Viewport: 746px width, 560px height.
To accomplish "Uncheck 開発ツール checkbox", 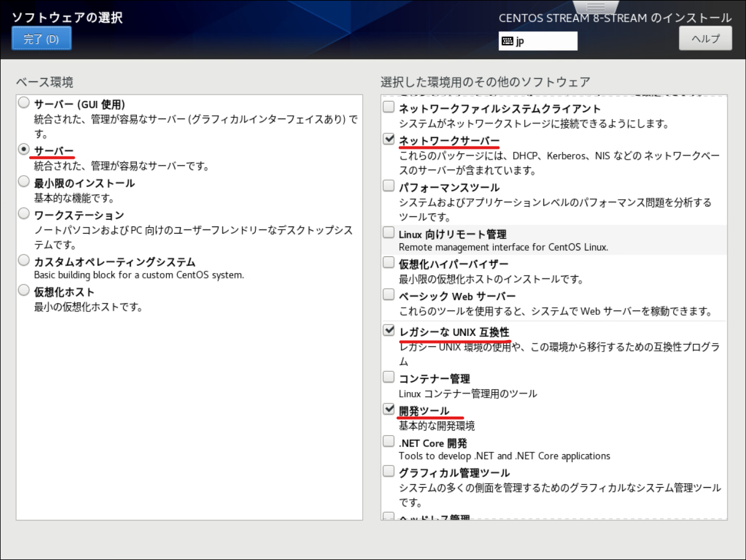I will tap(389, 410).
